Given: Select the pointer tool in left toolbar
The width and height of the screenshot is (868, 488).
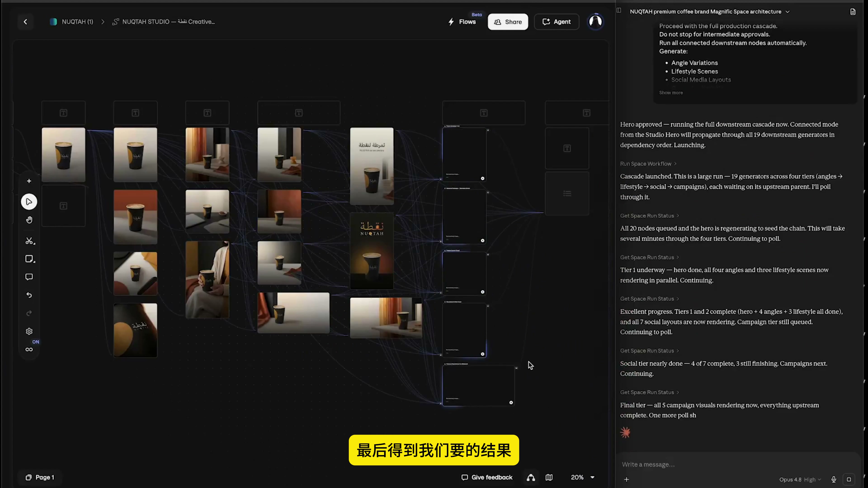Looking at the screenshot, I should (29, 202).
